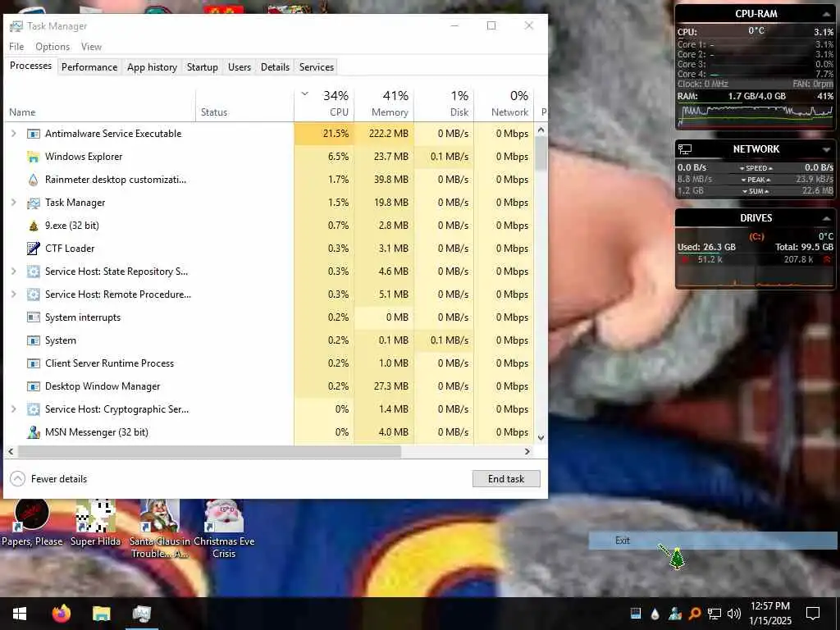
Task: Select Christmas Eve Crisis desktop shortcut
Action: (x=224, y=529)
